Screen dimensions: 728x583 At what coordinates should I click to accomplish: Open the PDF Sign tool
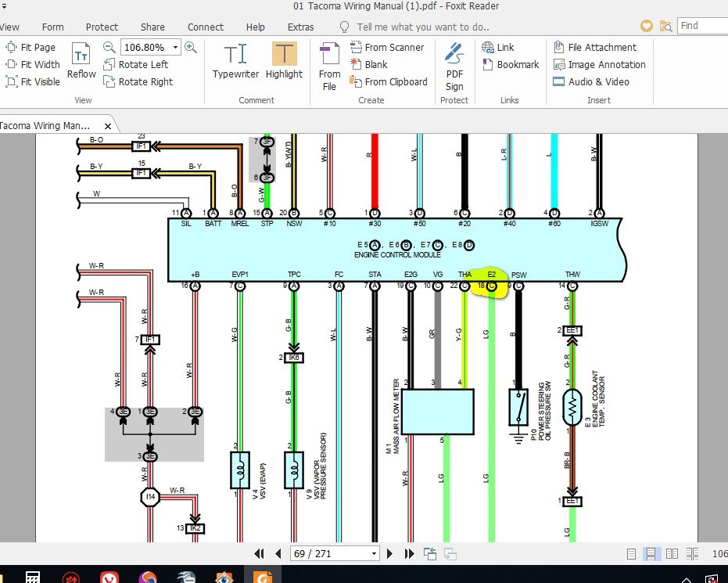454,67
